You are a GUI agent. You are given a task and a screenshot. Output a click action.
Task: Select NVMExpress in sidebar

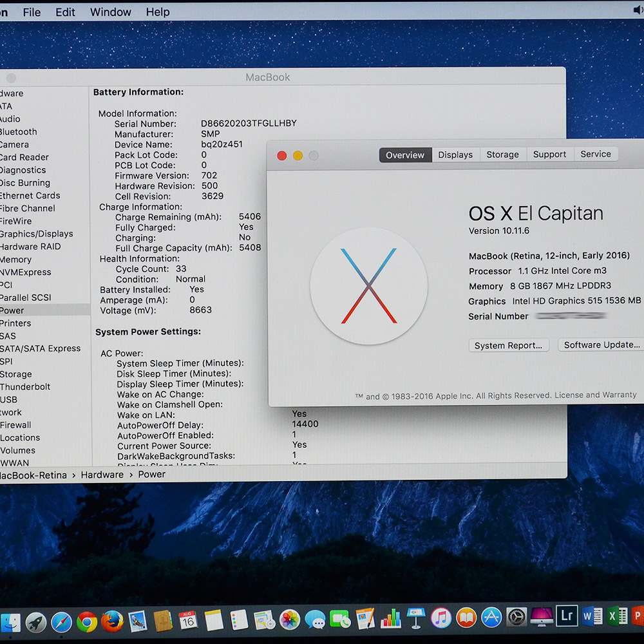point(26,272)
